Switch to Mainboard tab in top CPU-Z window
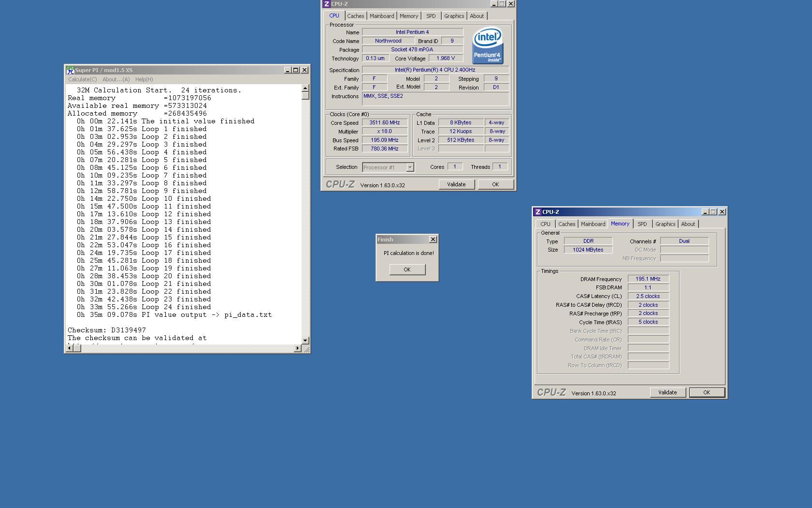This screenshot has width=812, height=508. [382, 16]
